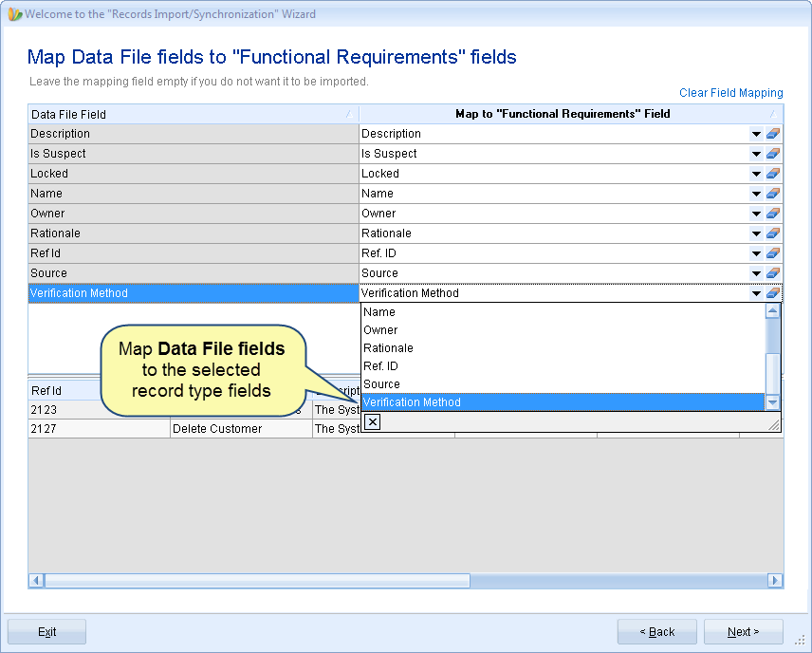Click the horizontal scrollbar thumb

point(257,581)
